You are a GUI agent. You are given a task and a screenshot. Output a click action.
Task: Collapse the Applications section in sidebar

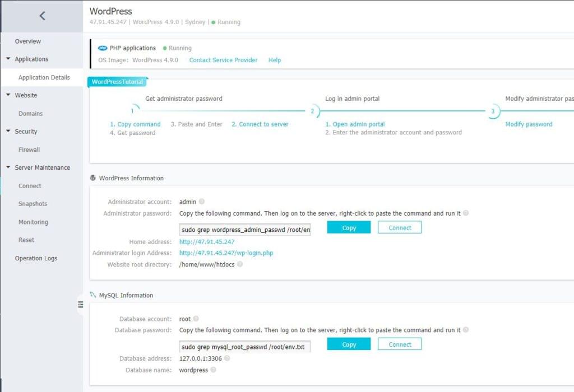8,59
